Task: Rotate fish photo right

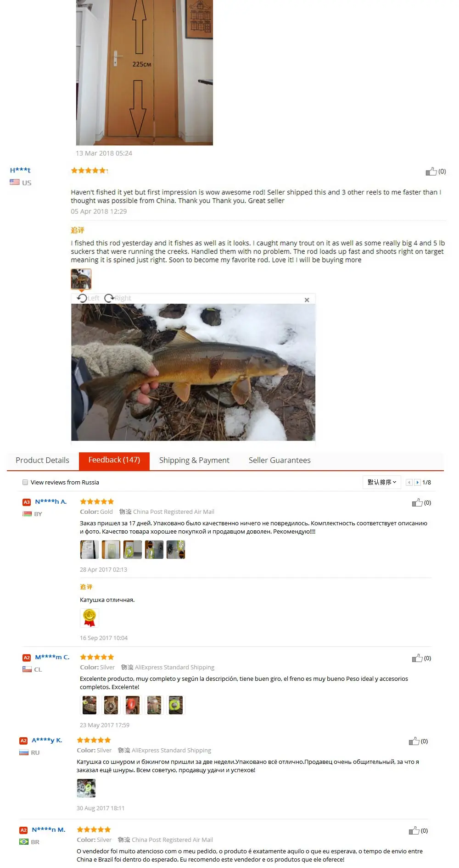Action: [118, 298]
